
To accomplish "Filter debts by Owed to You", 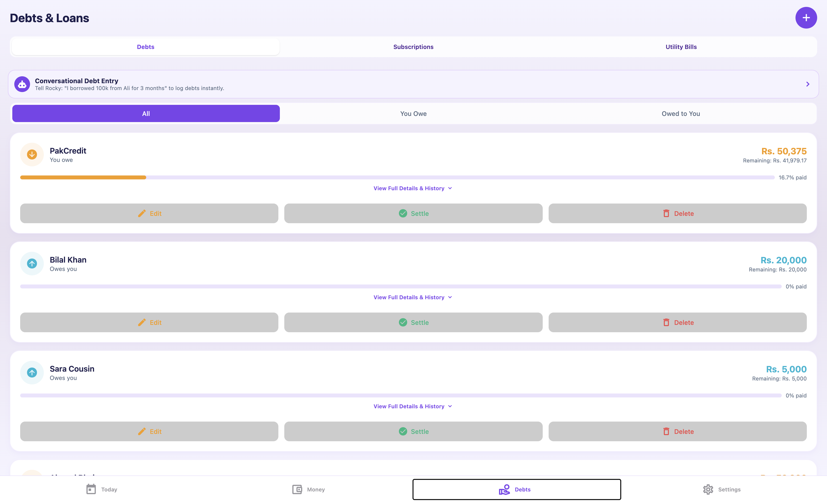I will [x=681, y=113].
